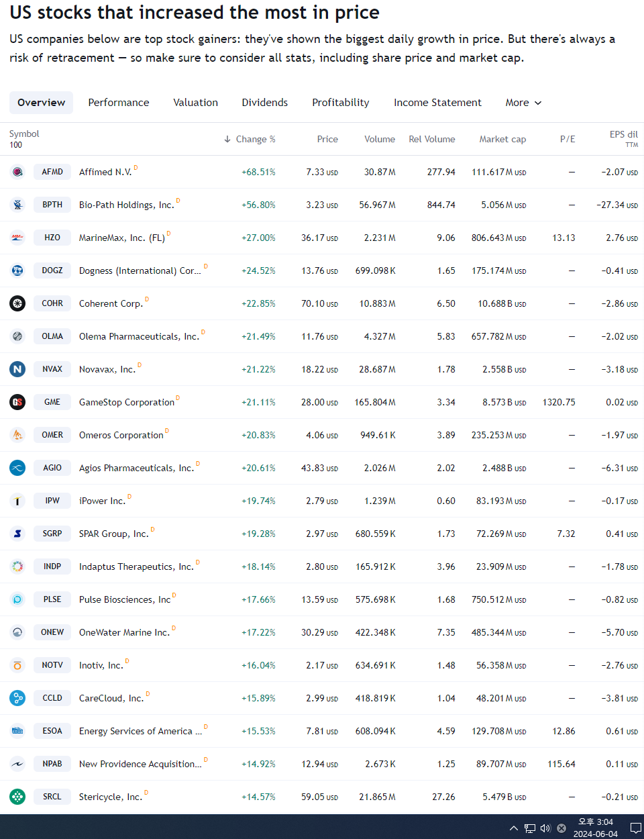Open GameStop Corporation company name link
Viewport: 644px width, 839px height.
pyautogui.click(x=127, y=402)
